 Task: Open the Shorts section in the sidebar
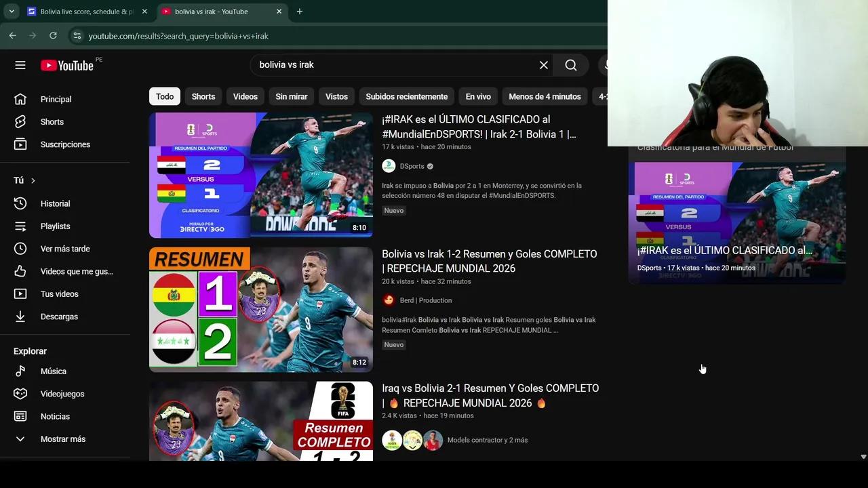(52, 121)
